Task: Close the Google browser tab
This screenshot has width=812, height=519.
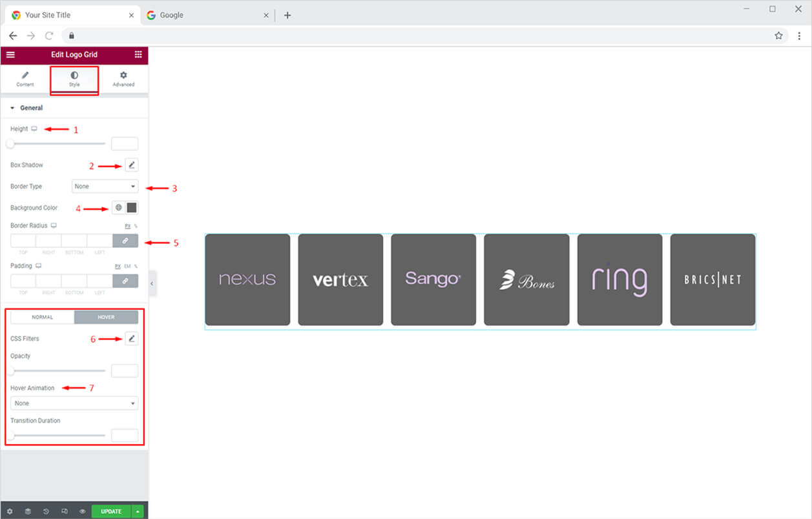Action: click(266, 15)
